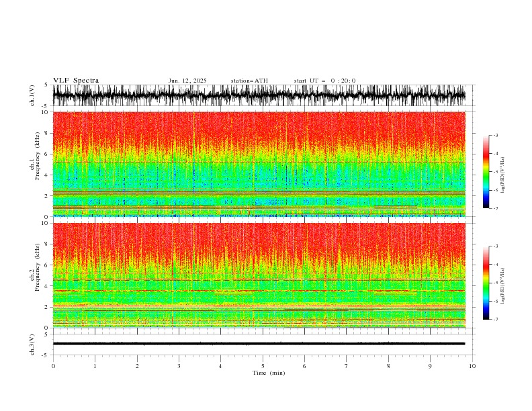Click the "station=ATH" label
This screenshot has height=411, width=532.
coord(249,81)
